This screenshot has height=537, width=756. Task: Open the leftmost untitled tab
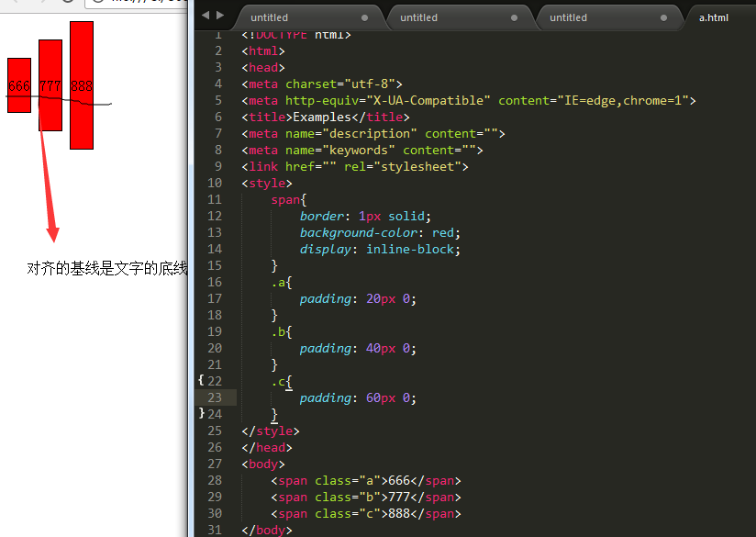(x=309, y=17)
